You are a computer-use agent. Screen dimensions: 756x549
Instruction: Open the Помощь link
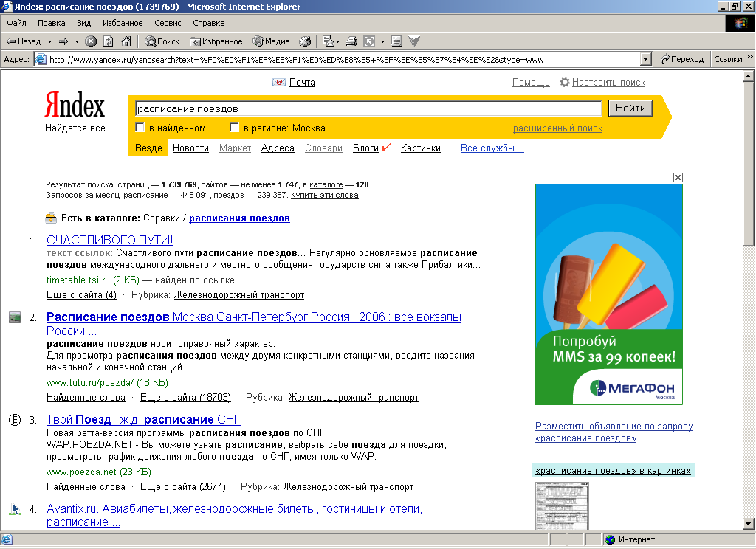click(531, 83)
